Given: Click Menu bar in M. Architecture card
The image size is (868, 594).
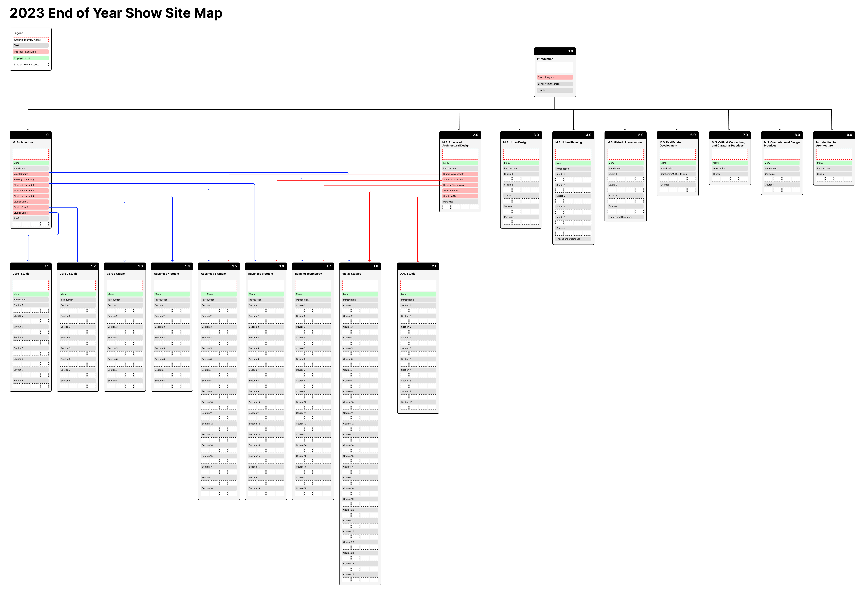Looking at the screenshot, I should pos(30,163).
